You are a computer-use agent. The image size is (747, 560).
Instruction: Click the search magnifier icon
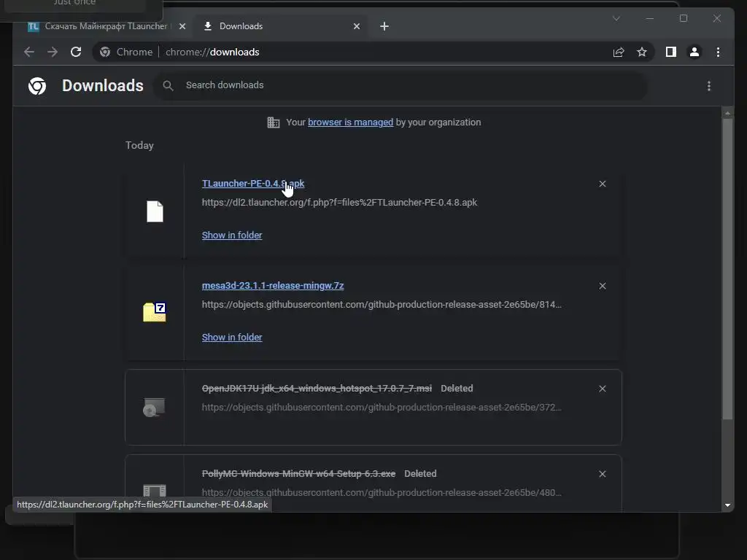(168, 86)
